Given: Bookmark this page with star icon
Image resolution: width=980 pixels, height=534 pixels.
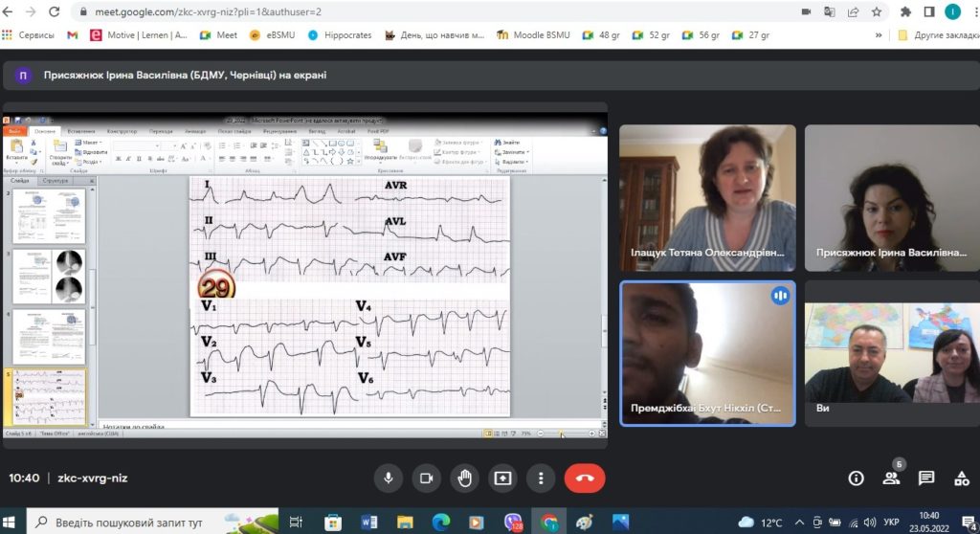Looking at the screenshot, I should pyautogui.click(x=876, y=11).
